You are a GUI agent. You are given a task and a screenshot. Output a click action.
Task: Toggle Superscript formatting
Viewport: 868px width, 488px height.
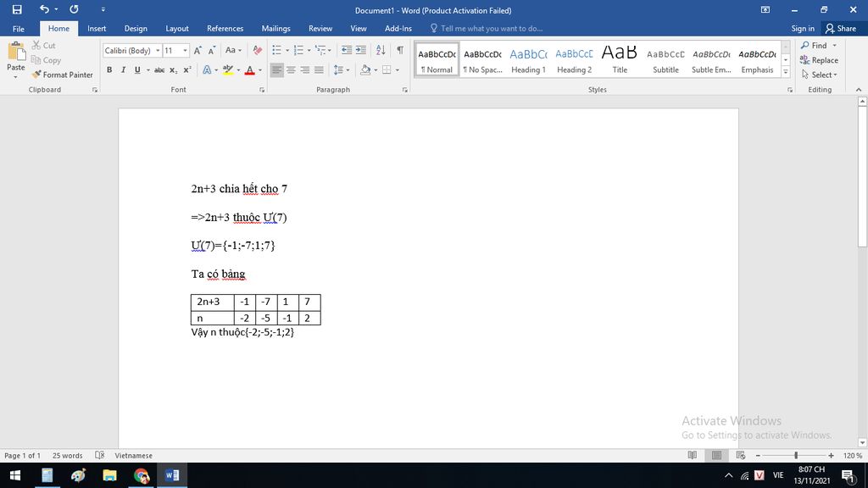(x=187, y=69)
